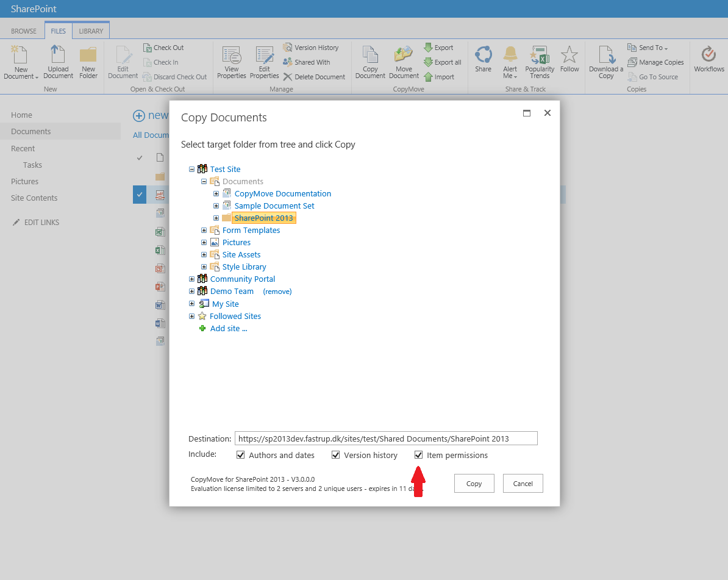Expand the CopyMove Documentation node
Screen dimensions: 728x580
pyautogui.click(x=216, y=194)
